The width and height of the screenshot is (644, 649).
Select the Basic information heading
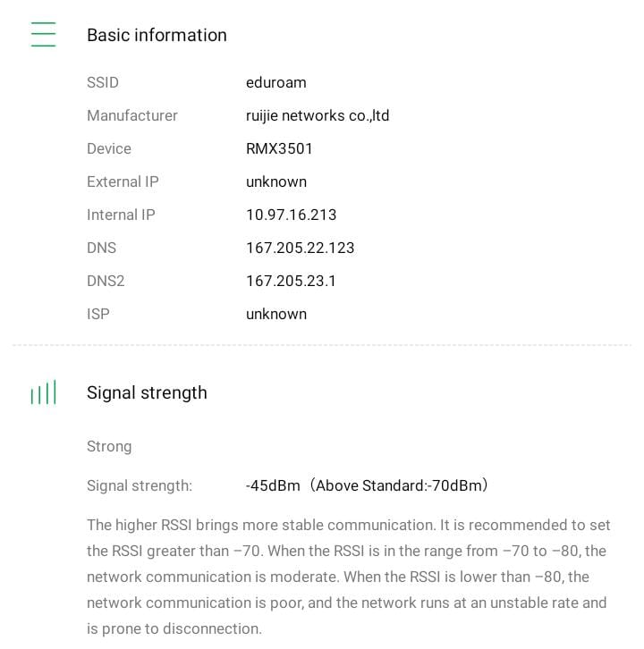(157, 35)
